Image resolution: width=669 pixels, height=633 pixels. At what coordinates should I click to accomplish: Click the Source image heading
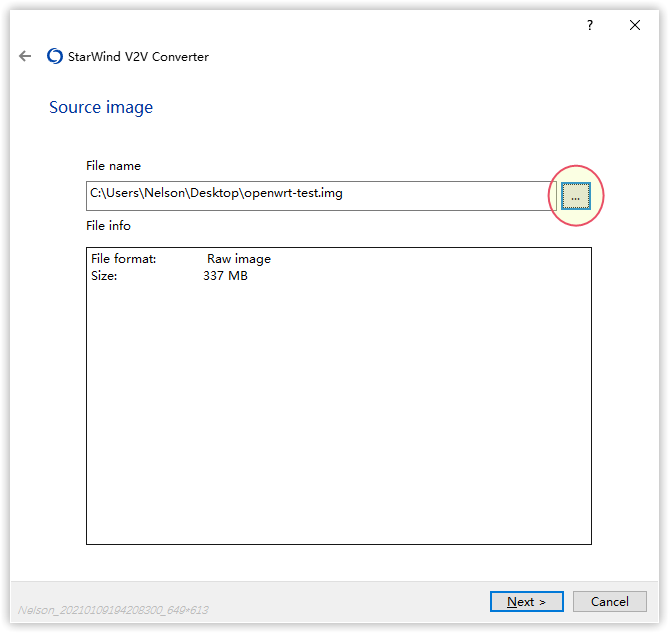click(x=101, y=107)
